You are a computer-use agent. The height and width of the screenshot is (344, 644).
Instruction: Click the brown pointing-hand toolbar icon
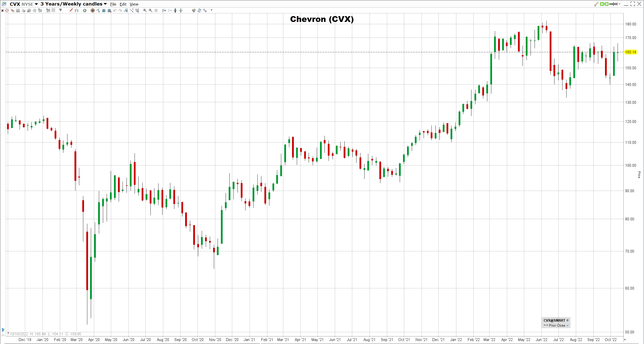tap(12, 11)
